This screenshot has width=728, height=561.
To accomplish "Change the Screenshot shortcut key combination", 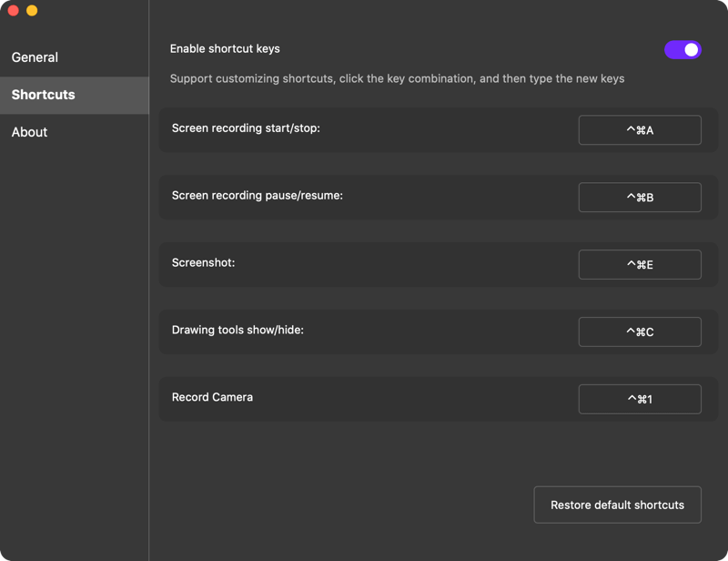I will [640, 264].
